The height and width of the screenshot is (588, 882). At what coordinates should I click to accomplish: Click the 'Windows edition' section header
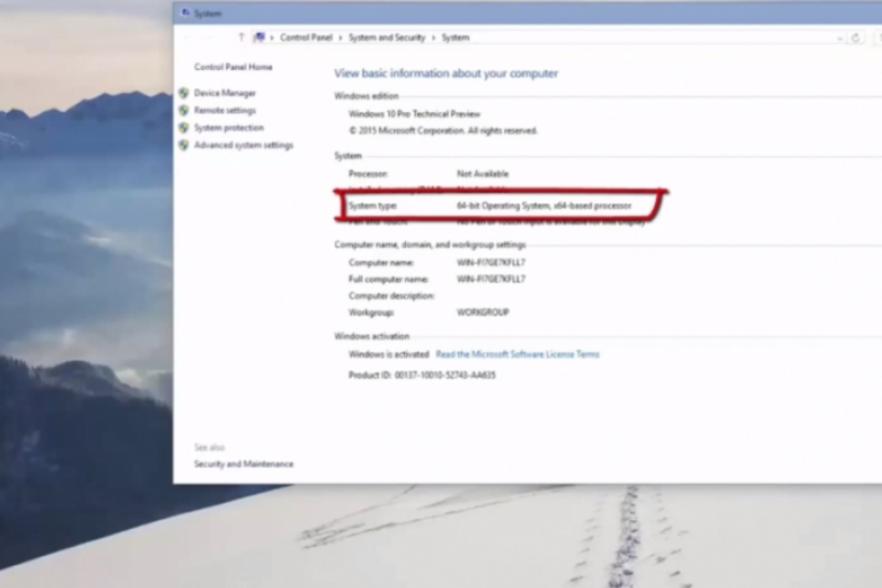tap(367, 96)
